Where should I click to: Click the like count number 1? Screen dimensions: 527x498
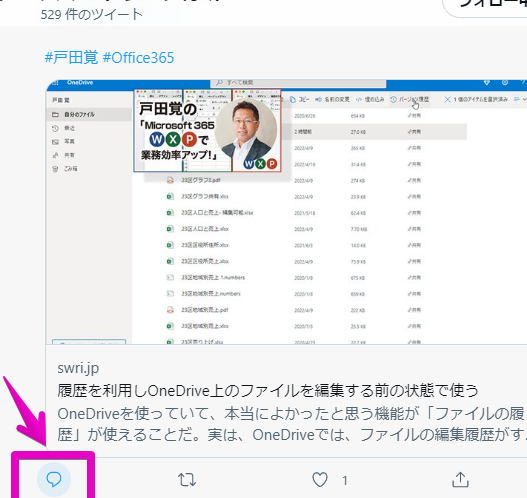click(x=344, y=481)
